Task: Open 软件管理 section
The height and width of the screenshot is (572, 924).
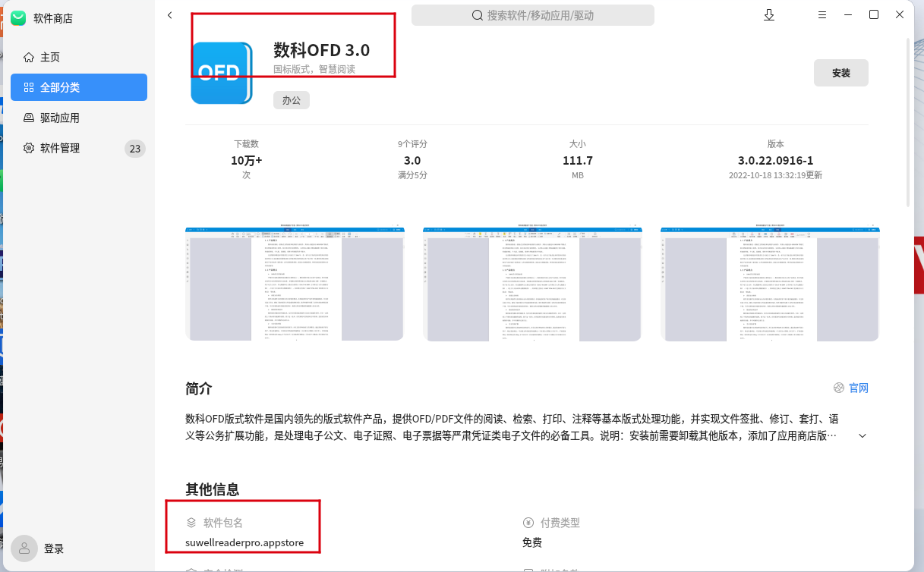Action: [x=60, y=149]
